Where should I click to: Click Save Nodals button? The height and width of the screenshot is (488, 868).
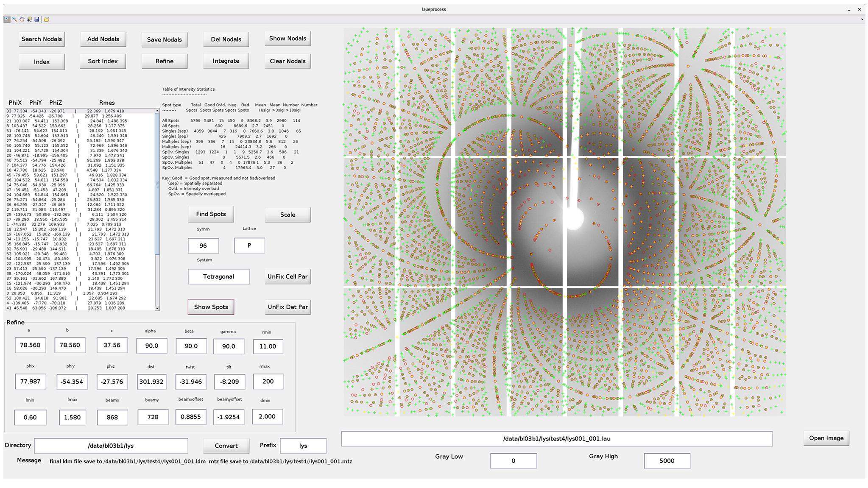164,39
